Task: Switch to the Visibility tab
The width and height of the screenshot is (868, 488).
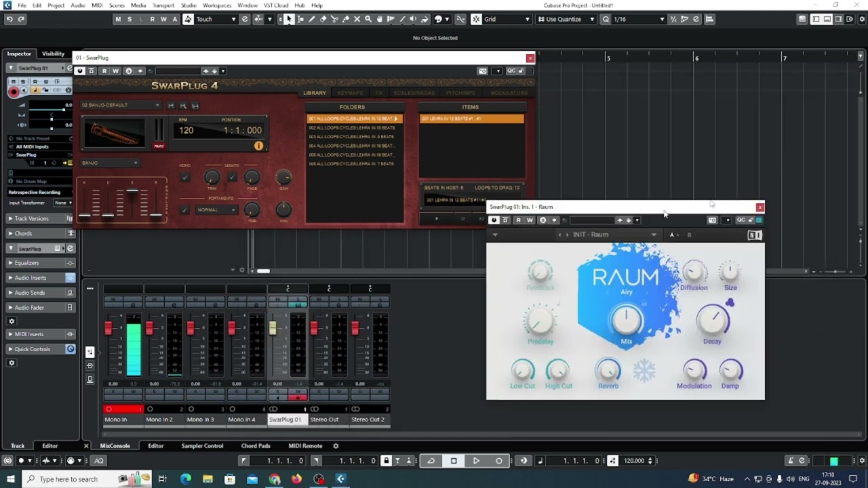Action: (53, 54)
